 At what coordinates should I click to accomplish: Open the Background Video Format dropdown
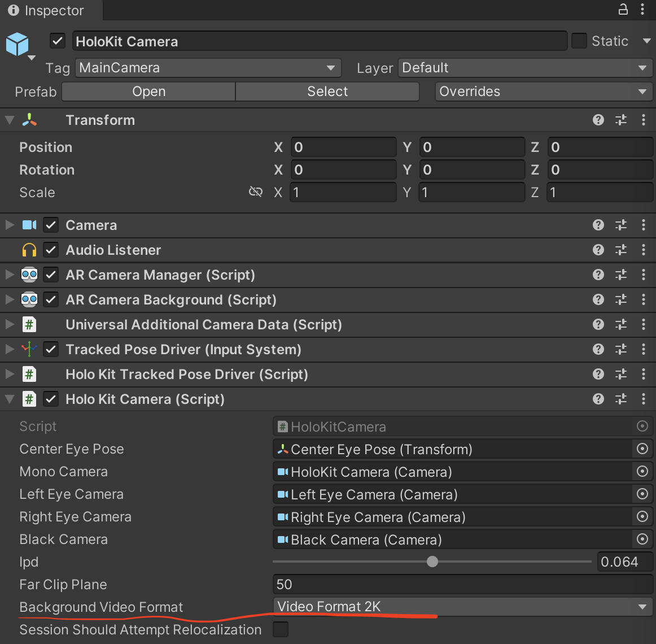[x=462, y=607]
